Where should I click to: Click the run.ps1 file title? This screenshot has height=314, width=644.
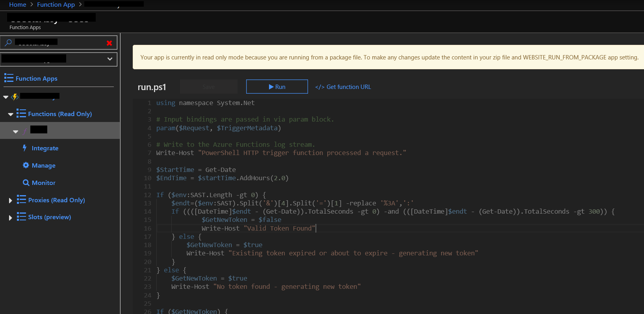coord(152,87)
